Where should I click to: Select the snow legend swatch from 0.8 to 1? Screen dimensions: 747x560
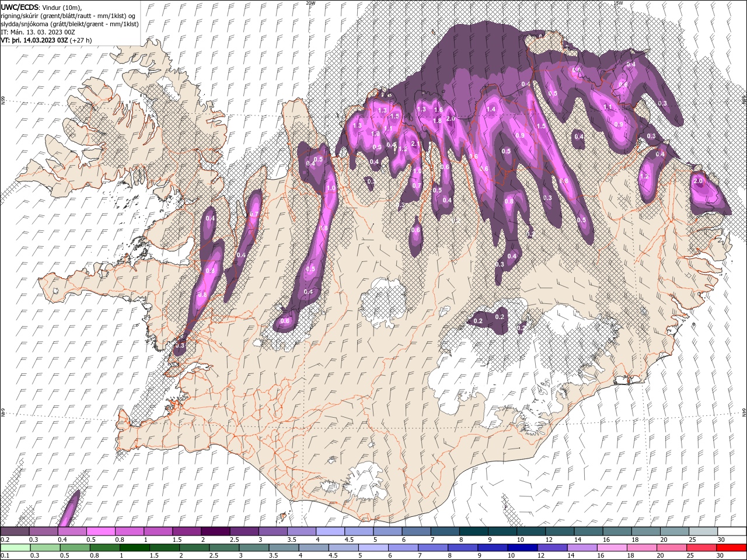point(130,531)
